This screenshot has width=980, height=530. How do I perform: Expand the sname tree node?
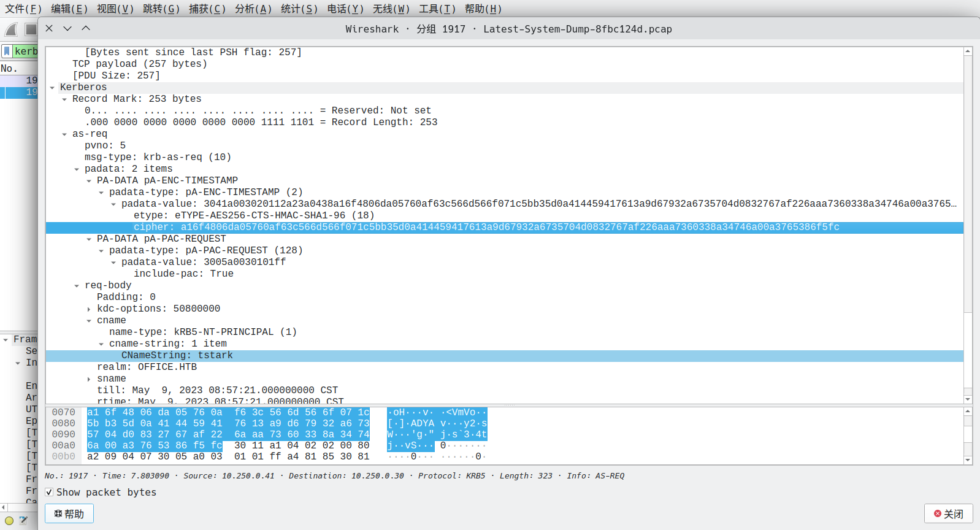[90, 379]
